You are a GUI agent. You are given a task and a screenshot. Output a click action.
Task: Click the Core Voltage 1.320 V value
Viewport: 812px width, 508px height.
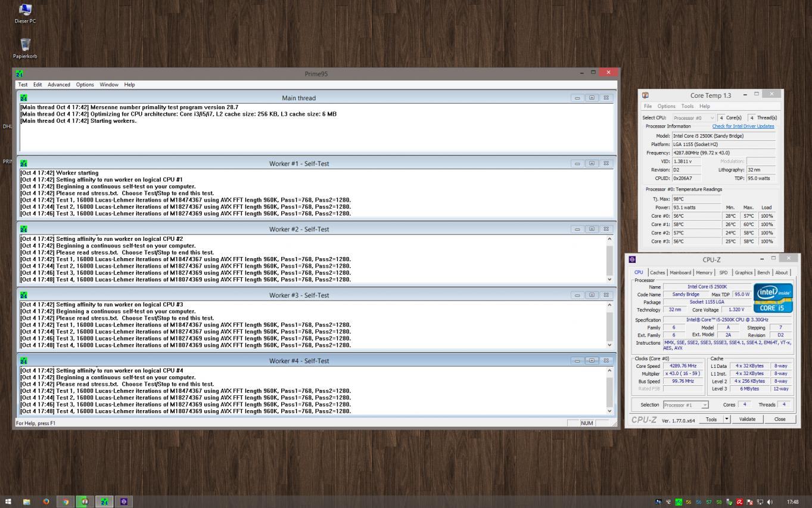(736, 310)
